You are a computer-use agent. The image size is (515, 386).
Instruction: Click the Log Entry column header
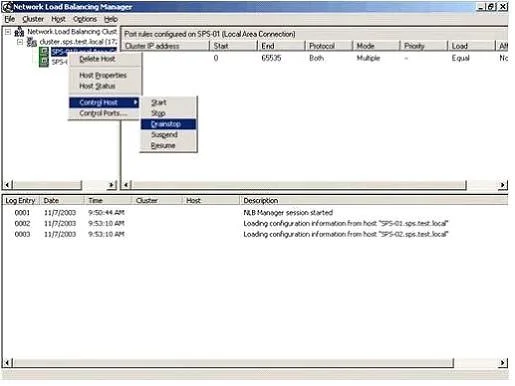(21, 200)
